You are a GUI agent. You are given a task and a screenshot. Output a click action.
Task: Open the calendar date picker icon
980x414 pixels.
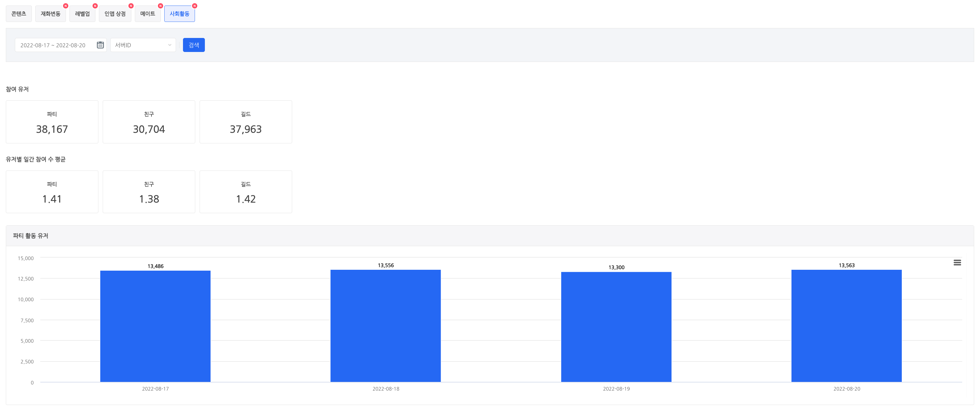(x=100, y=45)
